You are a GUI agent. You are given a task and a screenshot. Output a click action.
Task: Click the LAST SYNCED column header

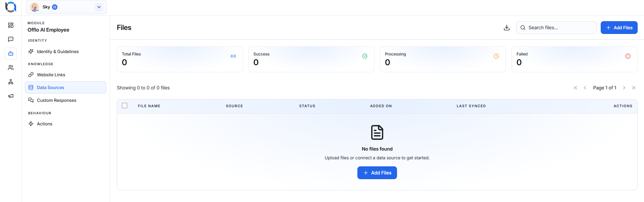471,106
